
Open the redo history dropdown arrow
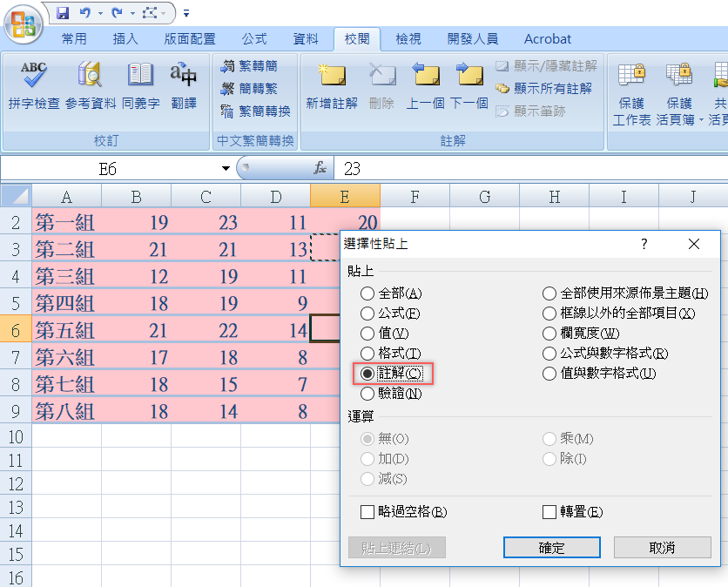[132, 13]
